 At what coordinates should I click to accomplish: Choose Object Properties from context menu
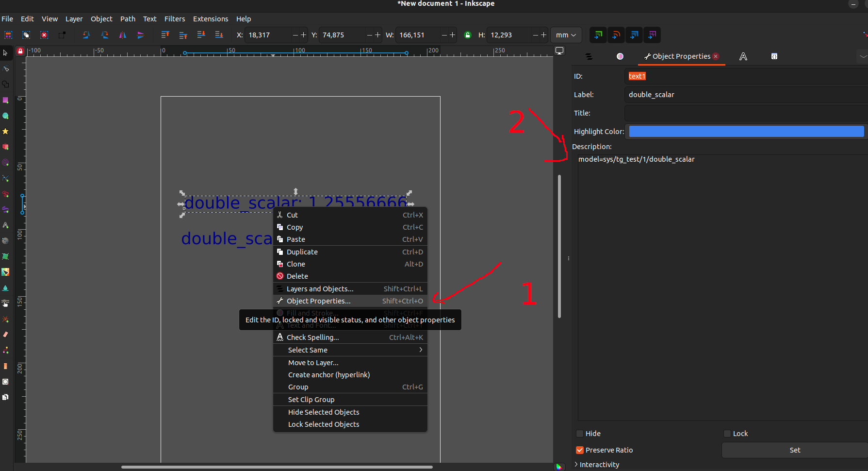pyautogui.click(x=350, y=301)
